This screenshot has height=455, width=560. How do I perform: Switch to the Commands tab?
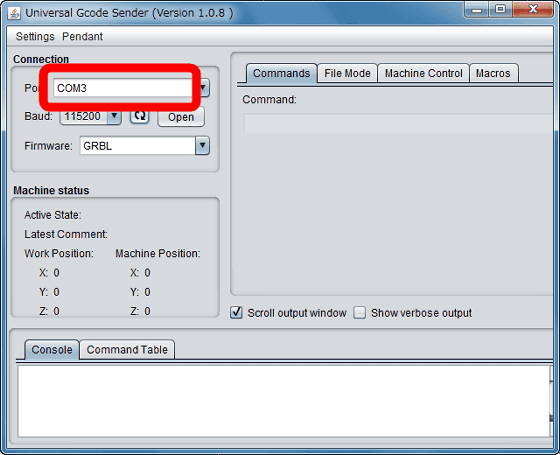[281, 73]
